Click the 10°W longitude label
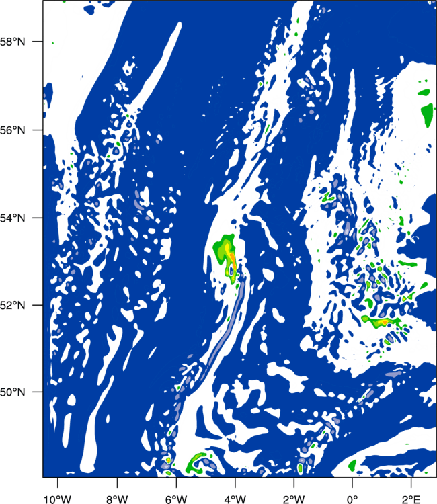The width and height of the screenshot is (437, 504). (x=58, y=499)
